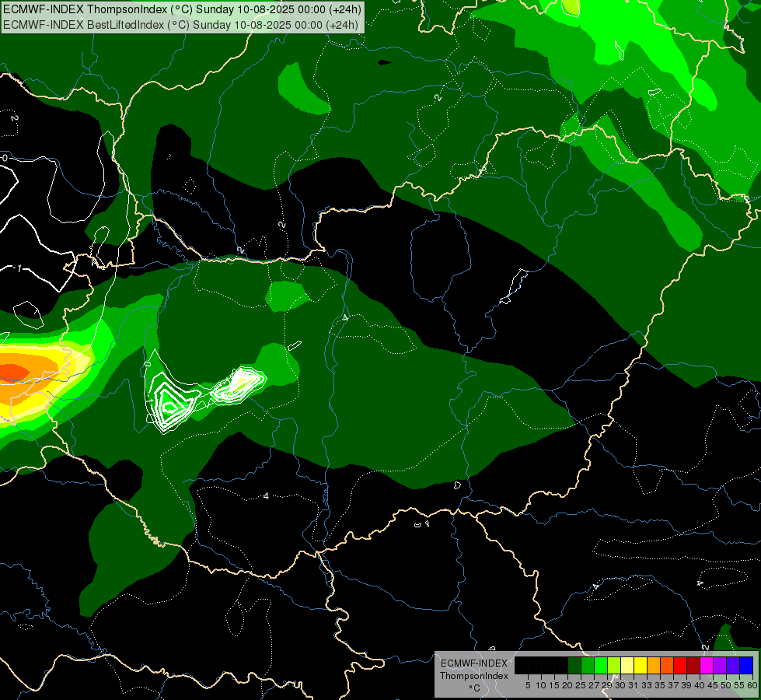Click the legend tick value 37

click(x=673, y=685)
